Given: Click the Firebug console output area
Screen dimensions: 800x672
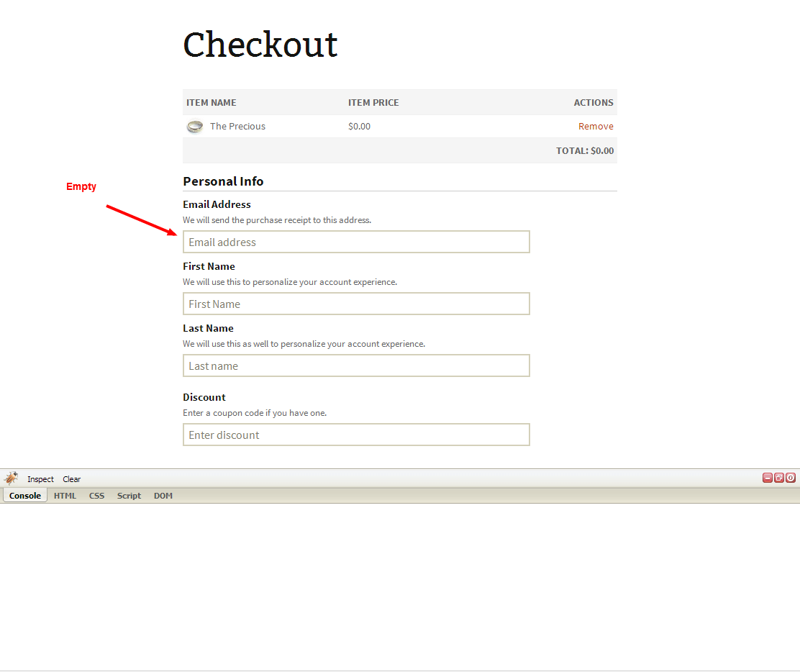Looking at the screenshot, I should [400, 587].
